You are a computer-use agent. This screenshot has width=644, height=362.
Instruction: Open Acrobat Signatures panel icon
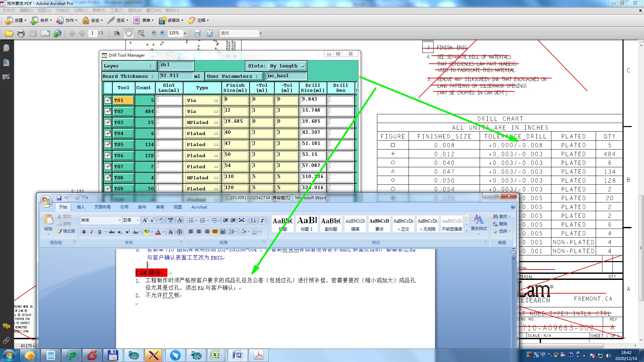click(6, 77)
